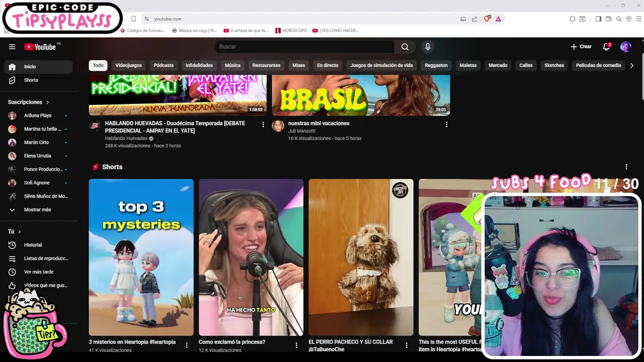
Task: Open Shorts shelf three-dot options
Action: tap(626, 167)
